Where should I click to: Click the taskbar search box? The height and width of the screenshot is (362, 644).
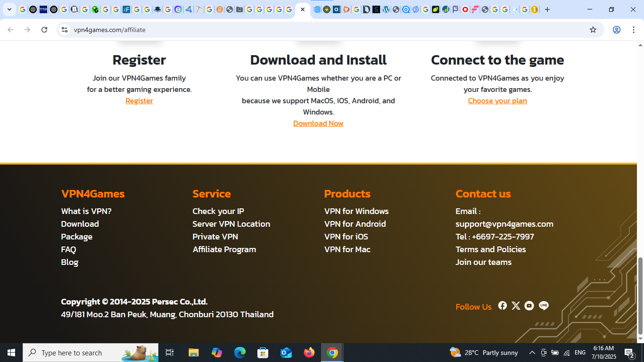coord(91,353)
